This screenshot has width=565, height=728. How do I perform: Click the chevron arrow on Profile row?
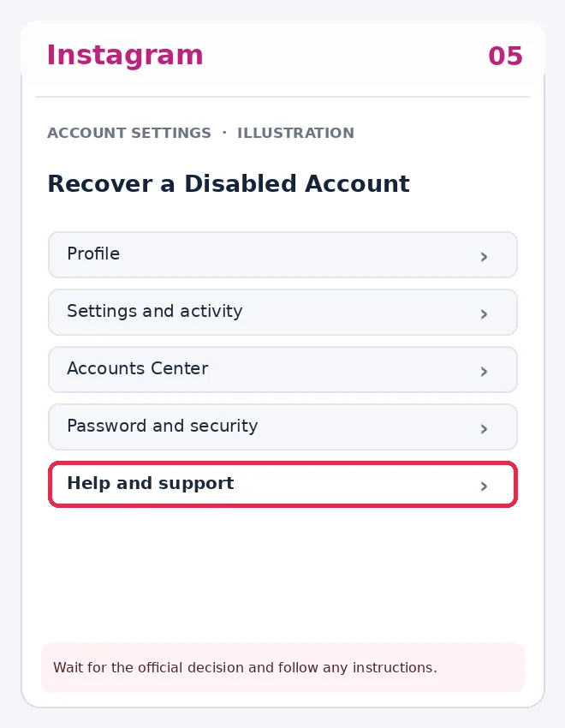(484, 257)
